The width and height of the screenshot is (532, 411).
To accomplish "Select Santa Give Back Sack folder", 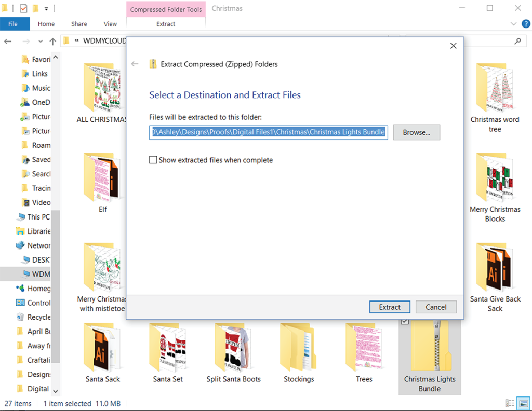I will point(495,277).
